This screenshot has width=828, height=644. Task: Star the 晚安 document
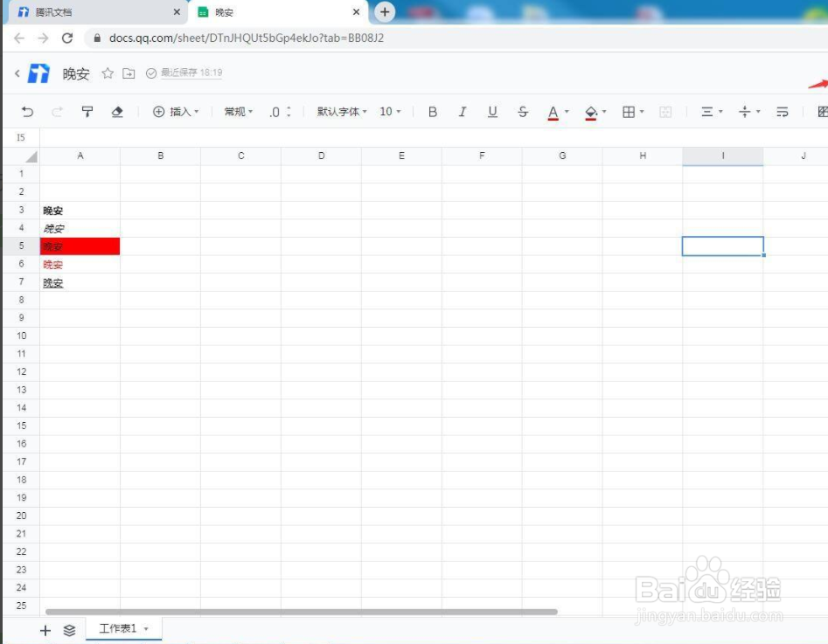tap(108, 73)
